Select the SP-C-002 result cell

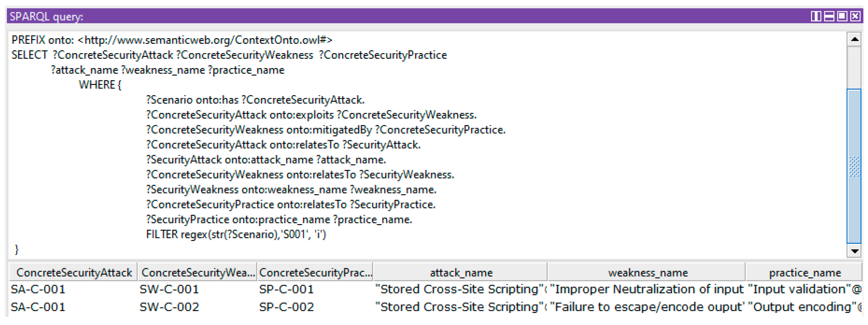coord(286,307)
